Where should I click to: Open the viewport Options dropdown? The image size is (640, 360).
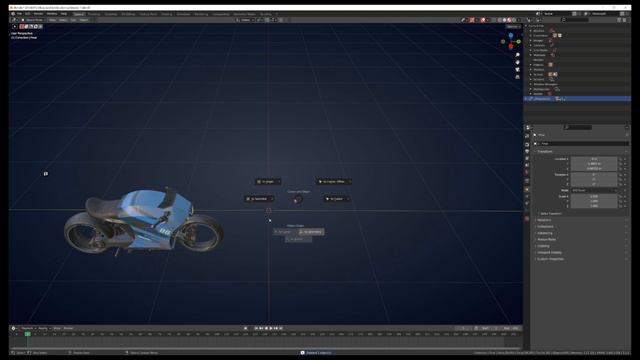point(513,27)
